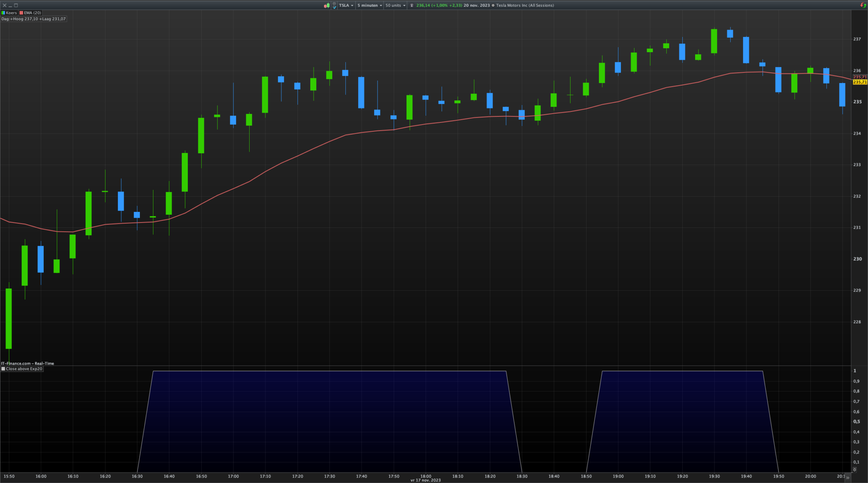Screen dimensions: 868x483
Task: Click the gray dot before Tesla Motors Inc
Action: [493, 6]
